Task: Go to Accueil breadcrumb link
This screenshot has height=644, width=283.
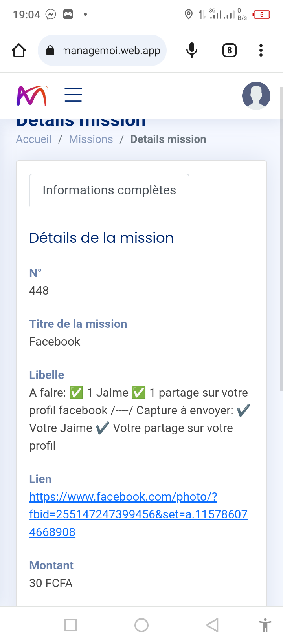Action: (x=34, y=139)
